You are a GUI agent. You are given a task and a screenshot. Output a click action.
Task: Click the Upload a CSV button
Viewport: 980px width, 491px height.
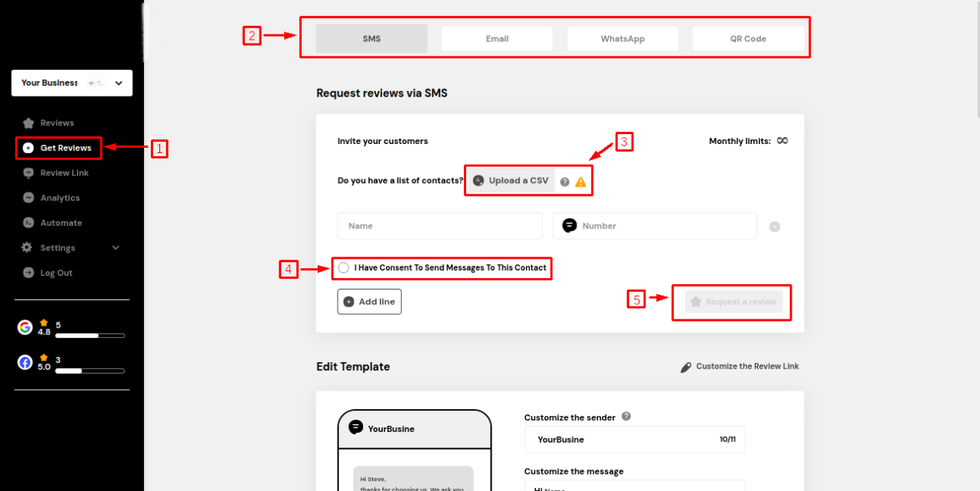pos(511,181)
